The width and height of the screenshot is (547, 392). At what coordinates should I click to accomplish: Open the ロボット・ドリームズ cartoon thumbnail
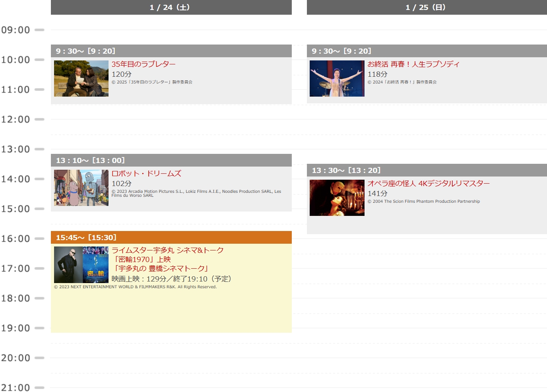[x=81, y=188]
